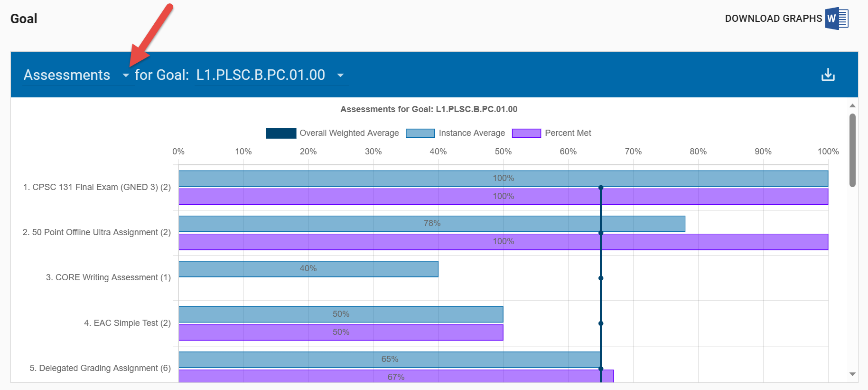
Task: Toggle the Percent Met legend series
Action: [x=551, y=133]
